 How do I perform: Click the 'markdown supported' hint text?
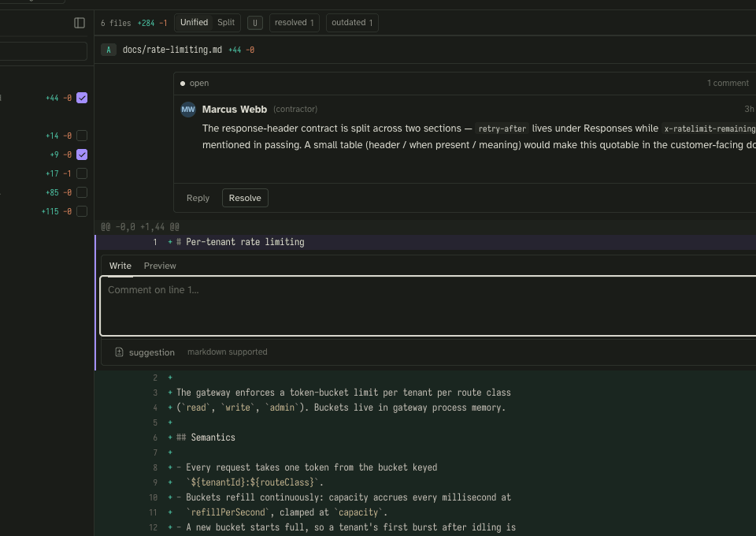point(227,352)
